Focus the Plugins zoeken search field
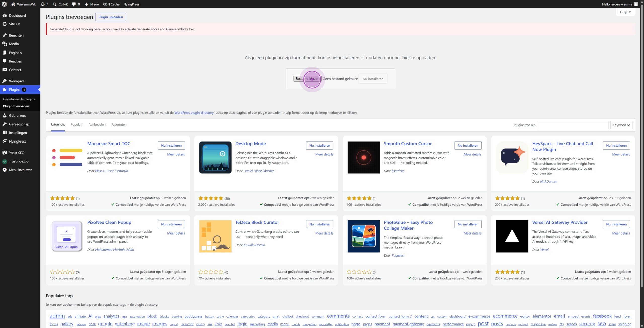Screen dimensions: 644x328 point(573,125)
